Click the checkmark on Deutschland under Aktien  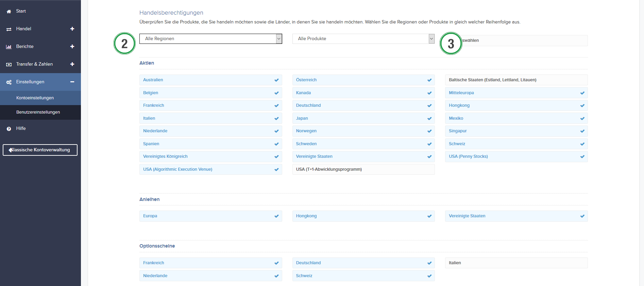429,106
